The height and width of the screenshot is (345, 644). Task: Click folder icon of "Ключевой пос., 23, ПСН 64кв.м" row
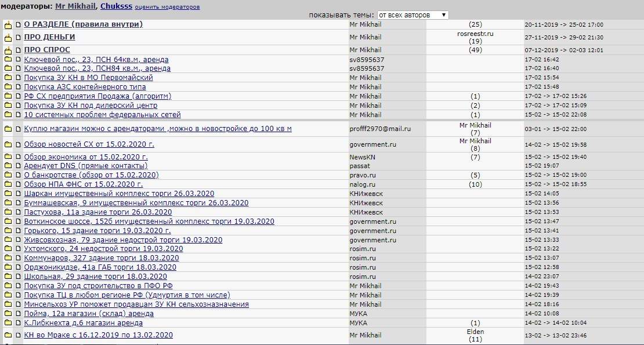[x=8, y=60]
